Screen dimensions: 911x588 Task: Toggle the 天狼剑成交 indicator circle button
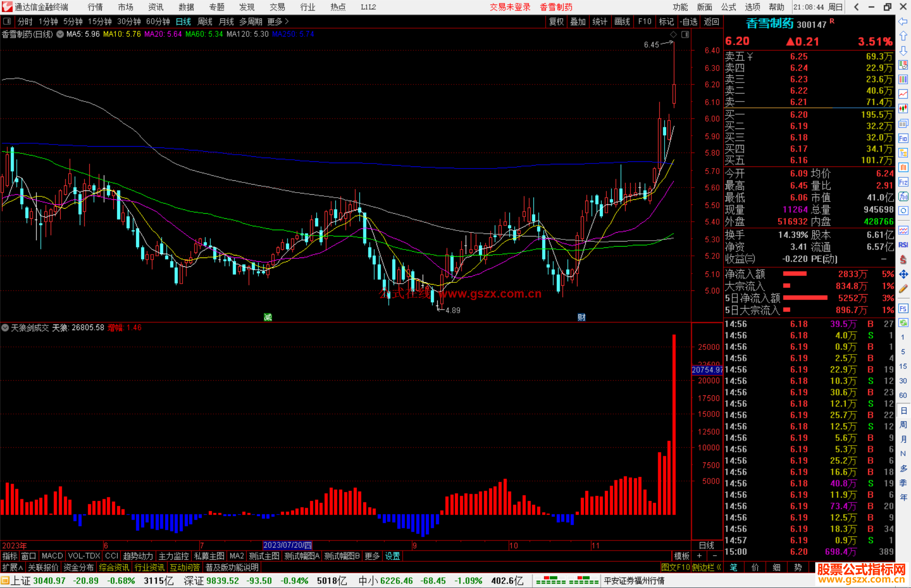(x=5, y=328)
